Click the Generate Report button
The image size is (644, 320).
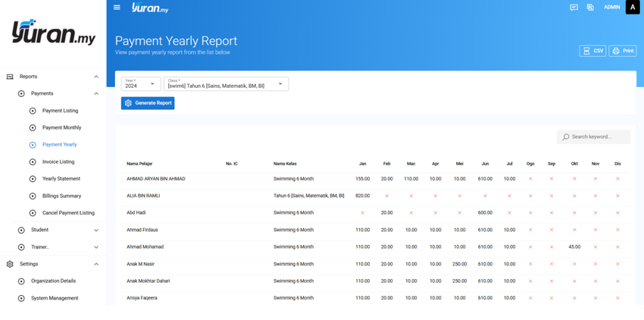pyautogui.click(x=148, y=103)
